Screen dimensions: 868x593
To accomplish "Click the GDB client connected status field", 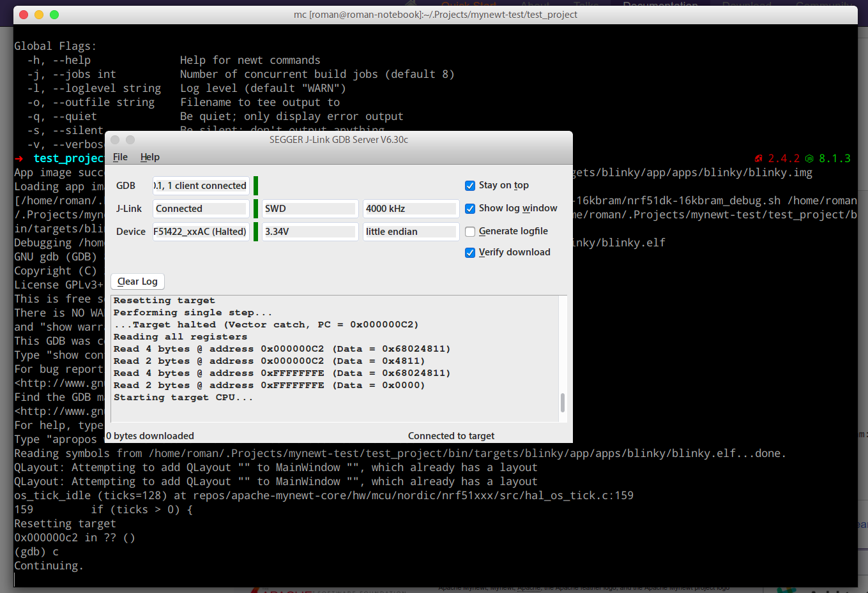I will click(x=201, y=186).
